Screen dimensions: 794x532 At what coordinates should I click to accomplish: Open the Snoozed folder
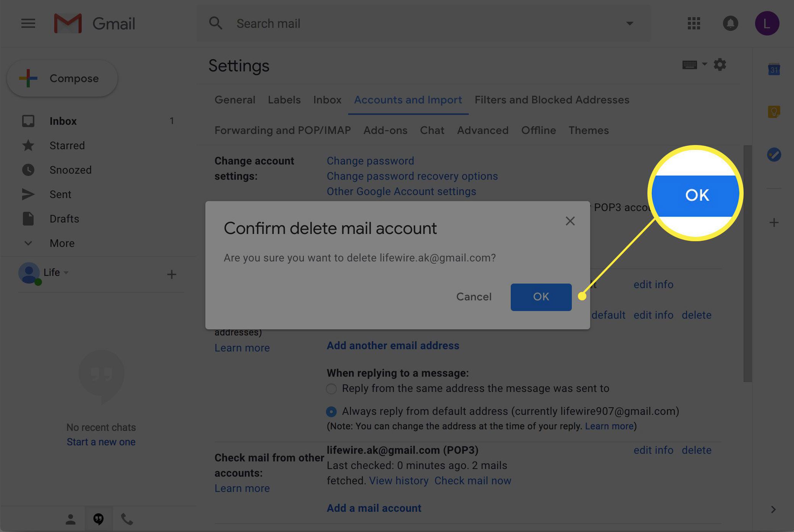click(71, 170)
